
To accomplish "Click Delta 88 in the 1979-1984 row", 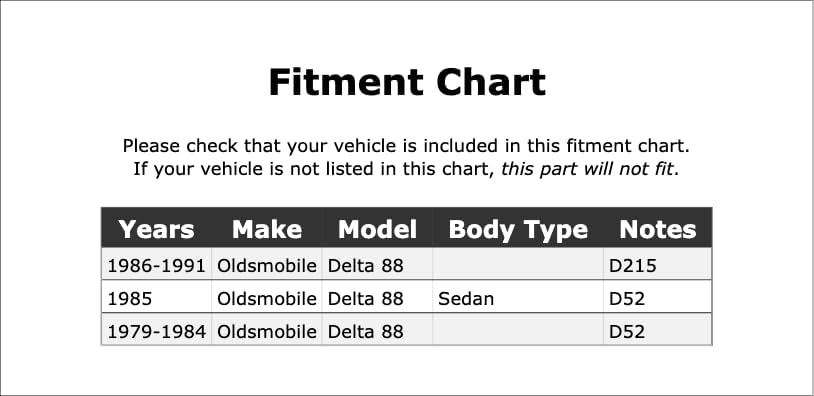I will click(x=377, y=331).
